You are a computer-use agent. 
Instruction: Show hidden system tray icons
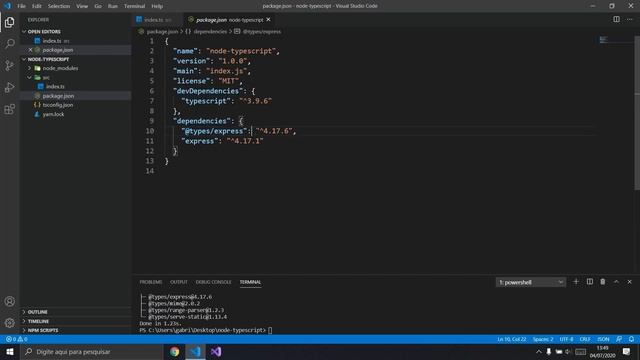[x=539, y=351]
